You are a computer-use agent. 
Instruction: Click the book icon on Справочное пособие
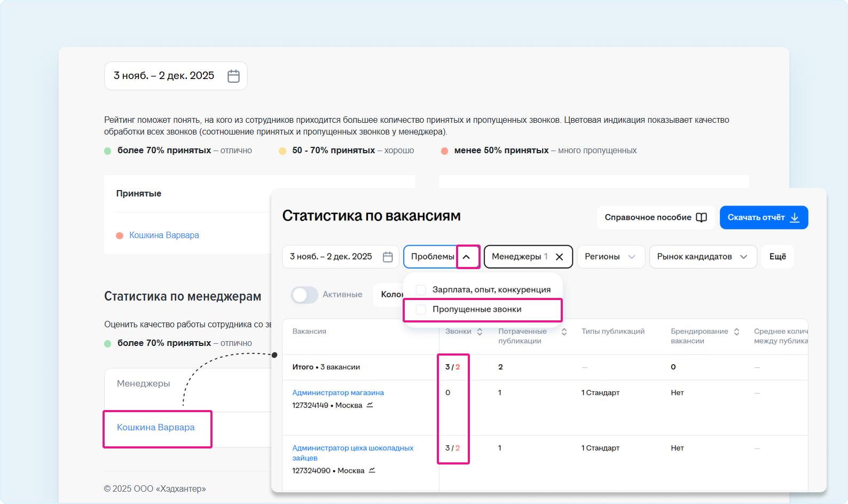click(701, 217)
